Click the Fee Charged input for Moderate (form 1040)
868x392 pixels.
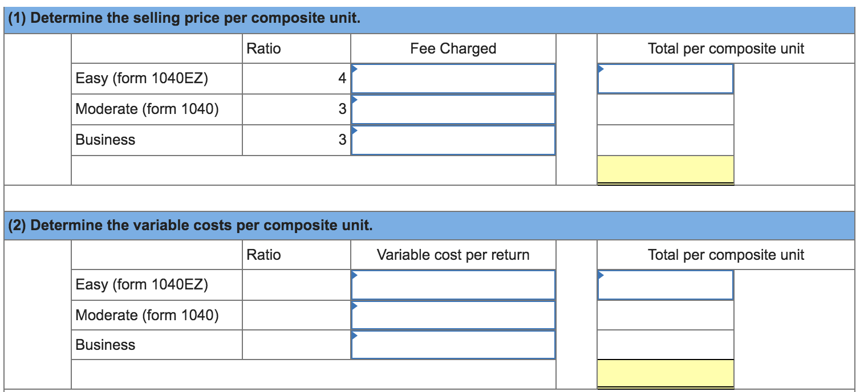[453, 109]
